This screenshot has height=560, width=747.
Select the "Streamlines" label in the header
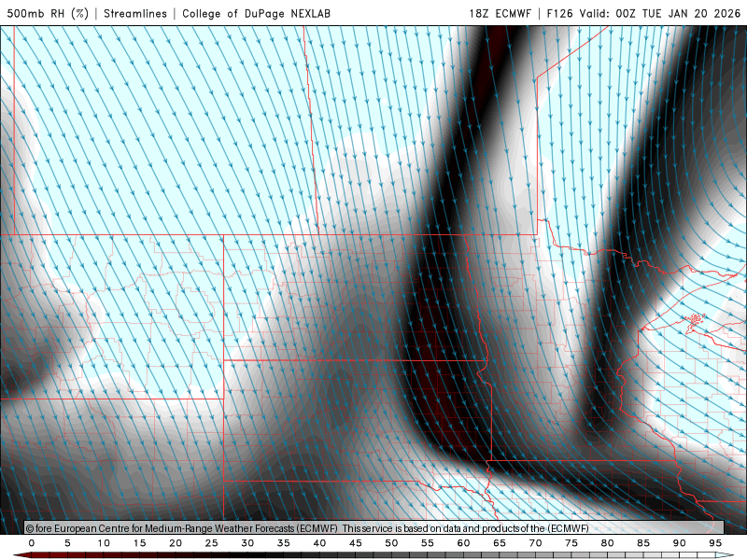pyautogui.click(x=135, y=13)
